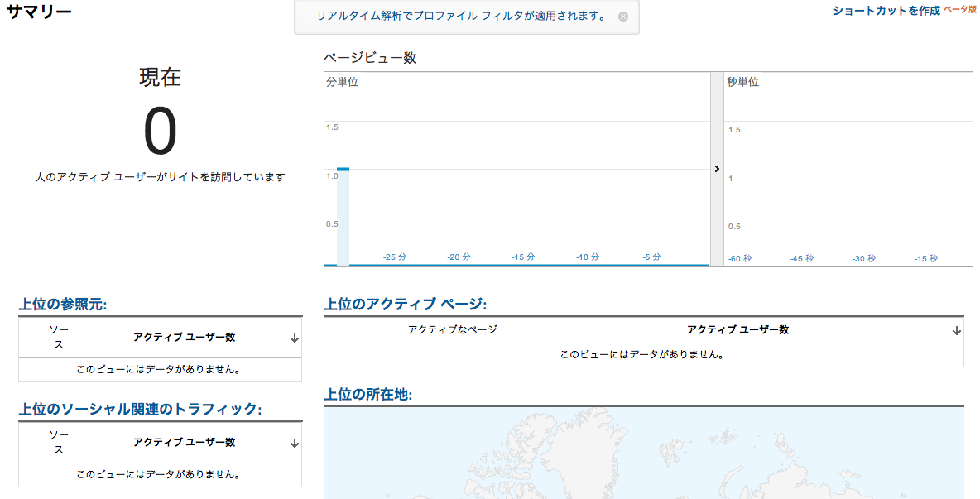This screenshot has height=499, width=980.
Task: Click the world map under 上位の所在地
Action: [643, 453]
